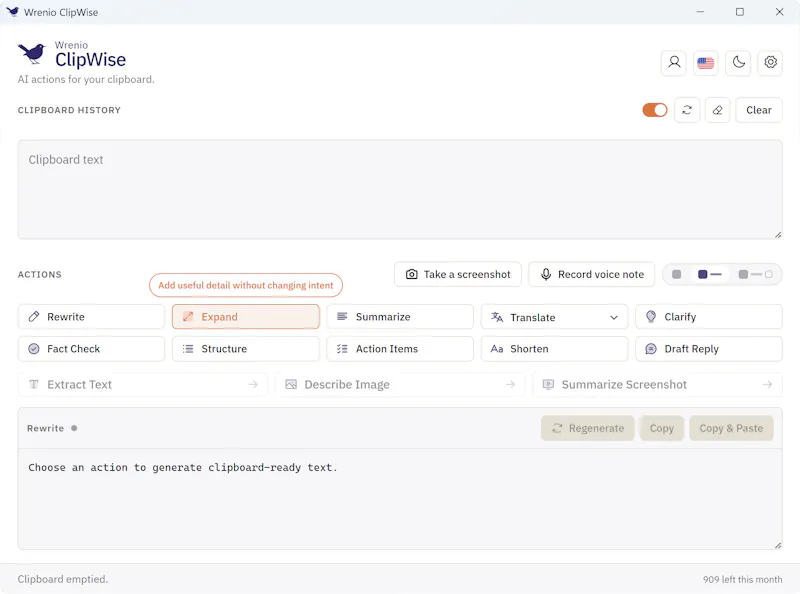The width and height of the screenshot is (800, 594).
Task: Click the output text area
Action: [400, 499]
